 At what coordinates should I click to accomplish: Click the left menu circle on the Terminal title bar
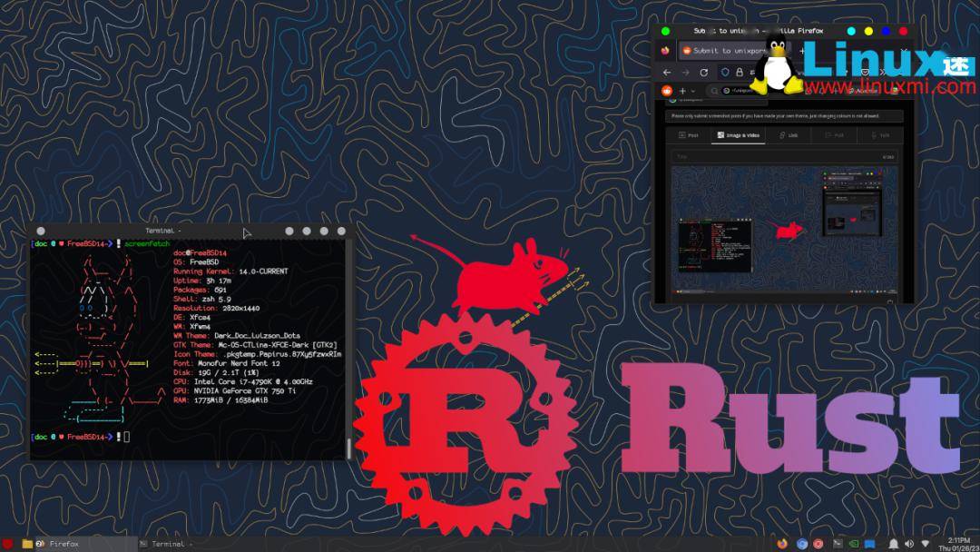(x=41, y=231)
